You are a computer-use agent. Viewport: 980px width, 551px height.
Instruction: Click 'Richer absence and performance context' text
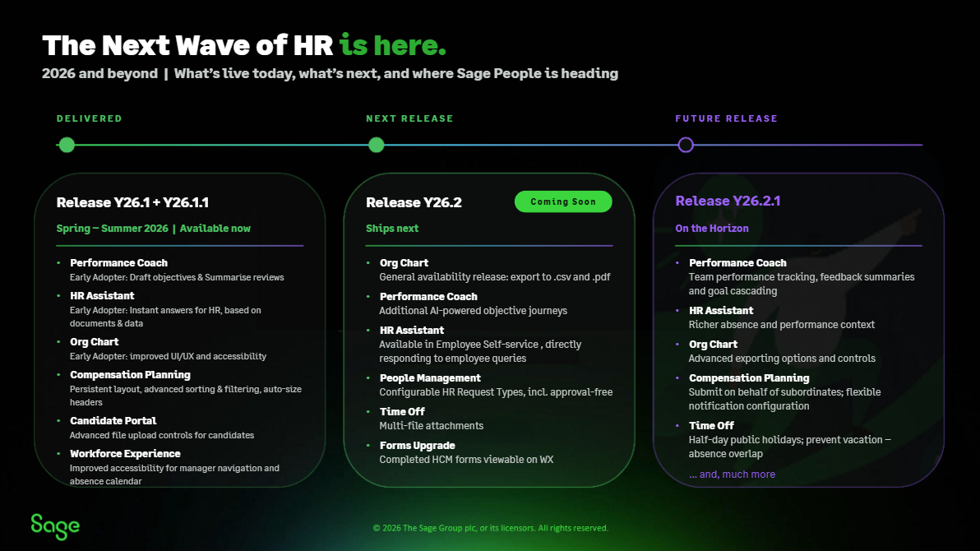coord(781,325)
